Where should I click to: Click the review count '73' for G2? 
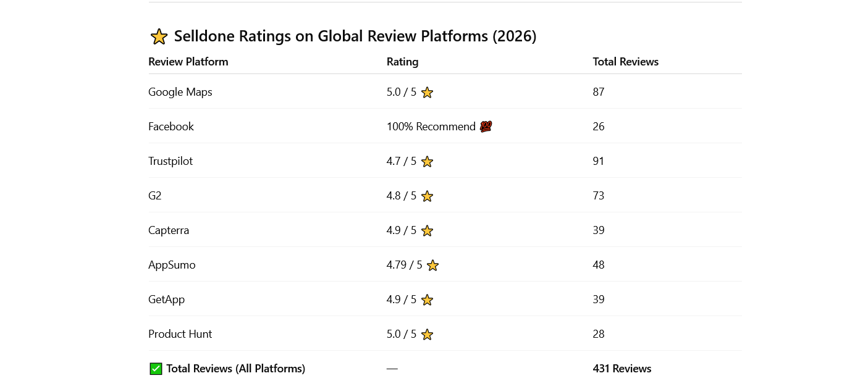[x=599, y=196]
